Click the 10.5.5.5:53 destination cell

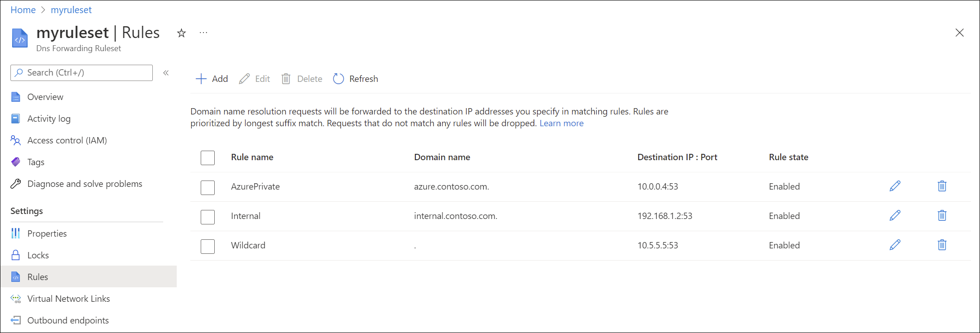click(658, 245)
